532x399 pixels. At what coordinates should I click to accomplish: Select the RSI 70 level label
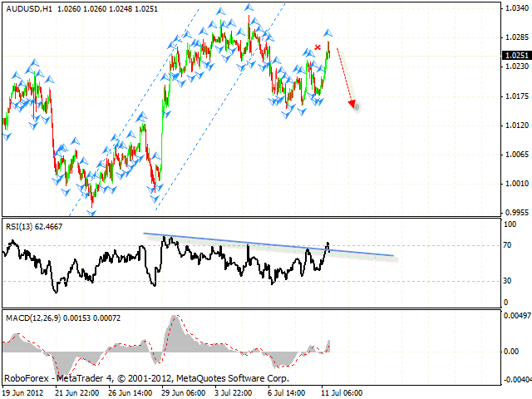[x=509, y=246]
